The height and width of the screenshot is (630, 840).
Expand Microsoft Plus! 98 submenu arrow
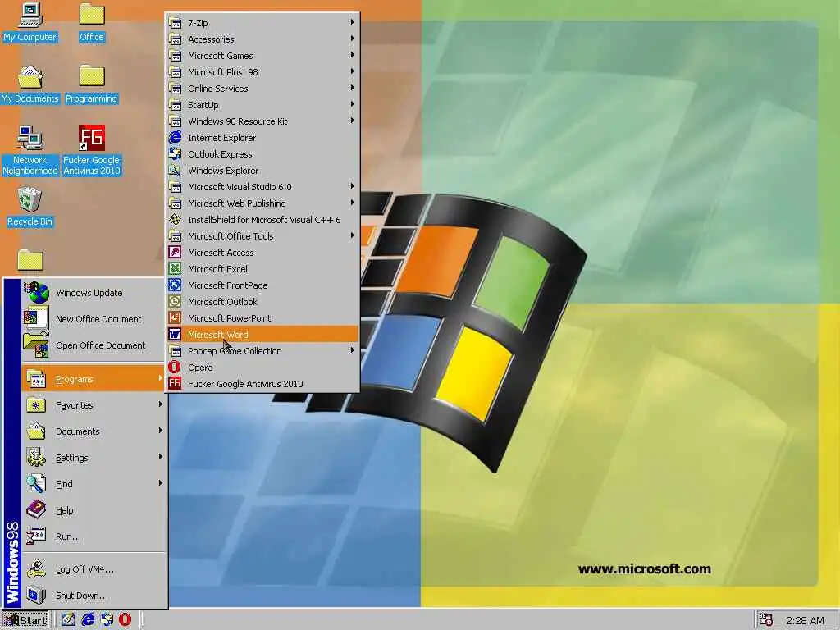tap(352, 71)
